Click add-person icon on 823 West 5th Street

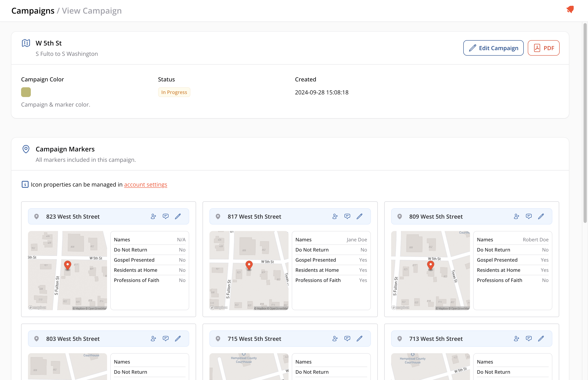click(x=153, y=216)
